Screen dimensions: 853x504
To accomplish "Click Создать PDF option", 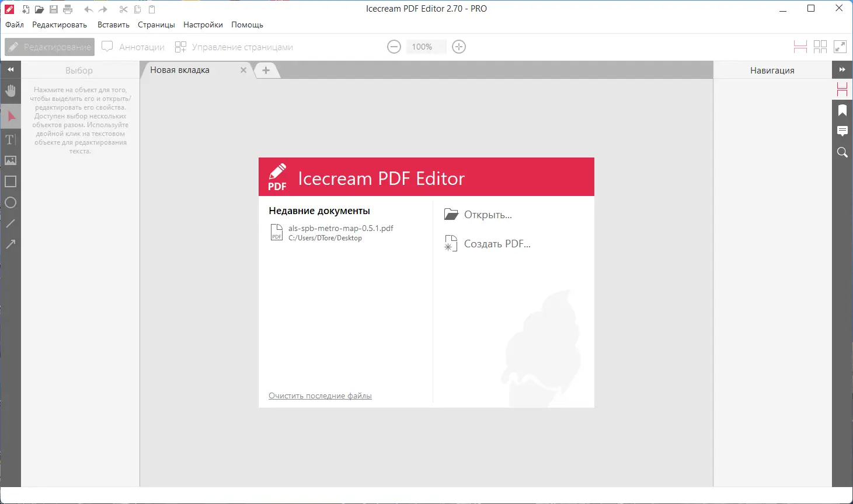I will (x=497, y=244).
